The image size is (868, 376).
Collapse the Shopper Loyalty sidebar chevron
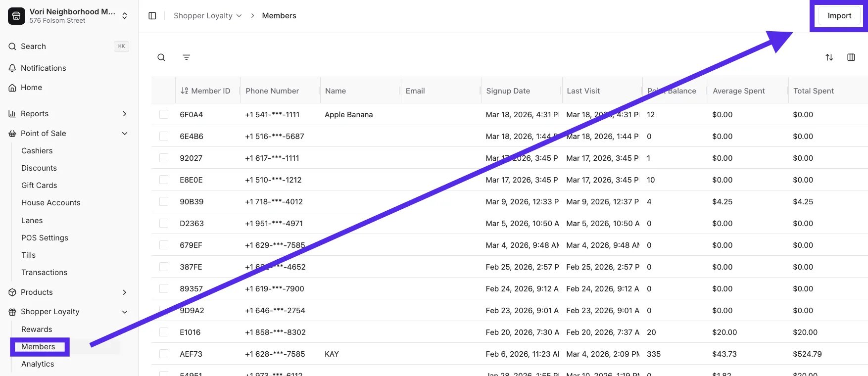pyautogui.click(x=125, y=312)
